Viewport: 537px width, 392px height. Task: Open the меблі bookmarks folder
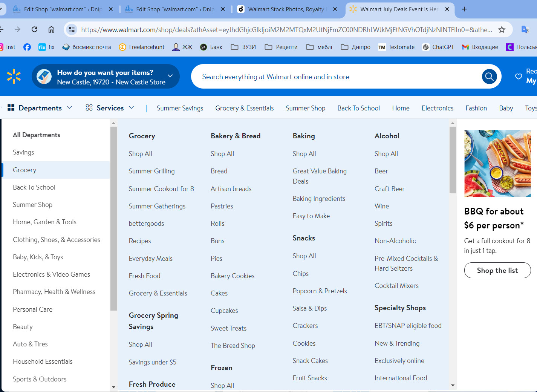[x=319, y=47]
